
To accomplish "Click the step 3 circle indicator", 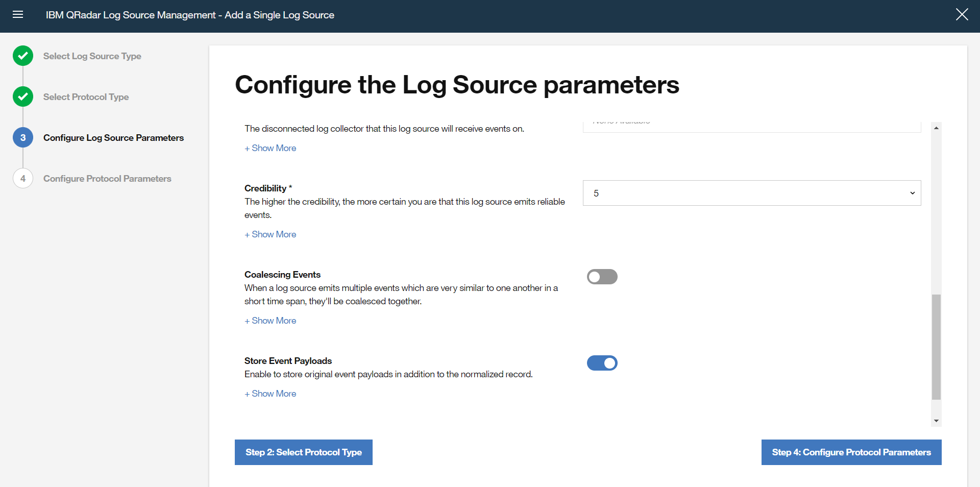I will tap(23, 138).
